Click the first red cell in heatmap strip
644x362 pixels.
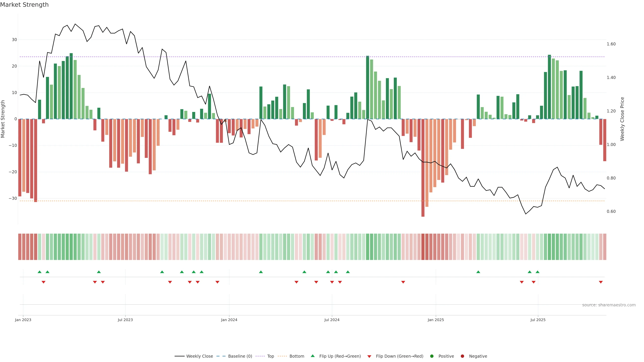(20, 247)
